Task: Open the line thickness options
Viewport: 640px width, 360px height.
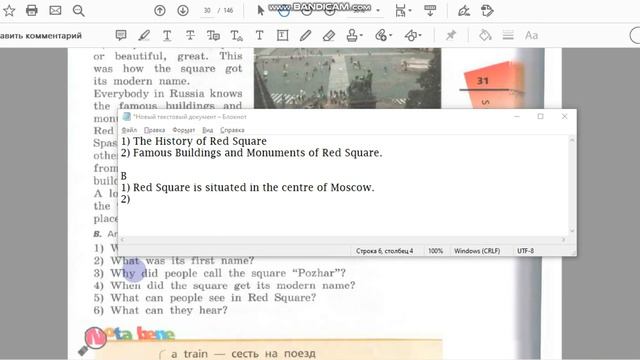Action: 508,36
